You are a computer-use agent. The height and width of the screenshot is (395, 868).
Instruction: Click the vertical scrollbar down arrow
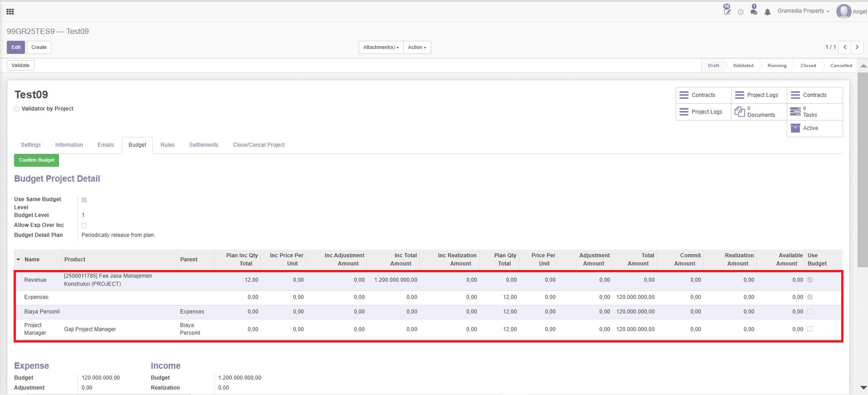tap(863, 388)
